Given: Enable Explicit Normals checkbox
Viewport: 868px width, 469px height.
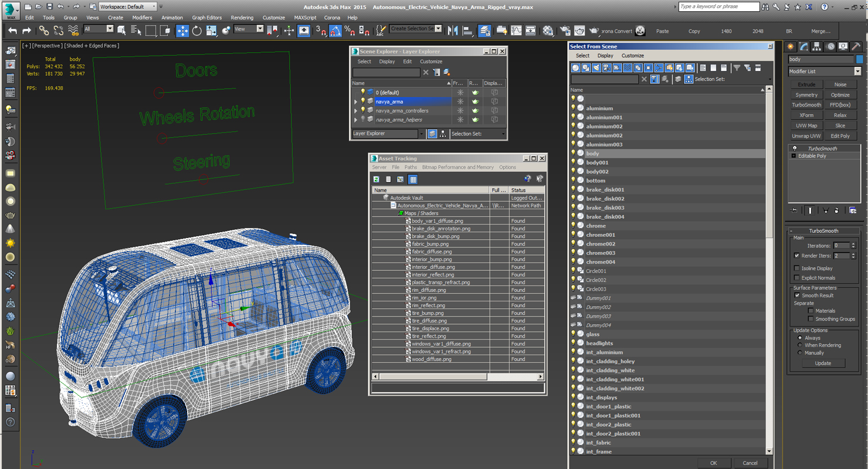Looking at the screenshot, I should (x=796, y=278).
